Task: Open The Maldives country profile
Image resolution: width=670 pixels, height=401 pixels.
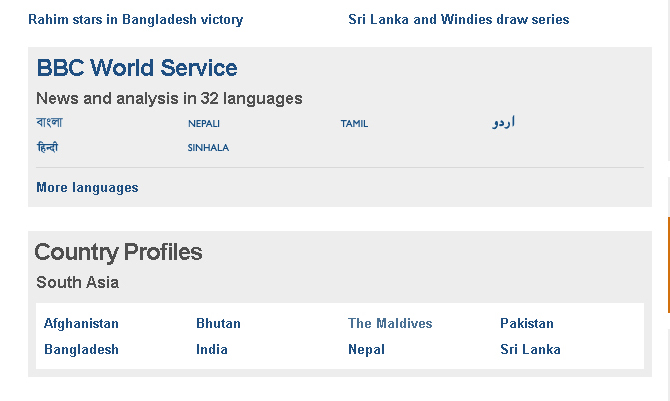Action: (390, 323)
